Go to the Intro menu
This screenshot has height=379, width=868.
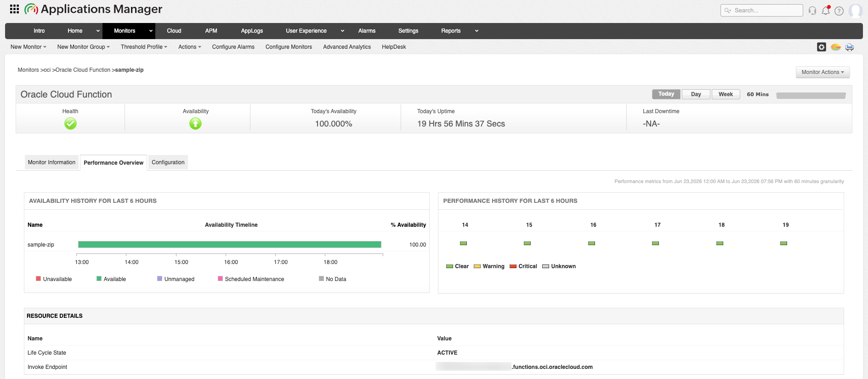(39, 31)
